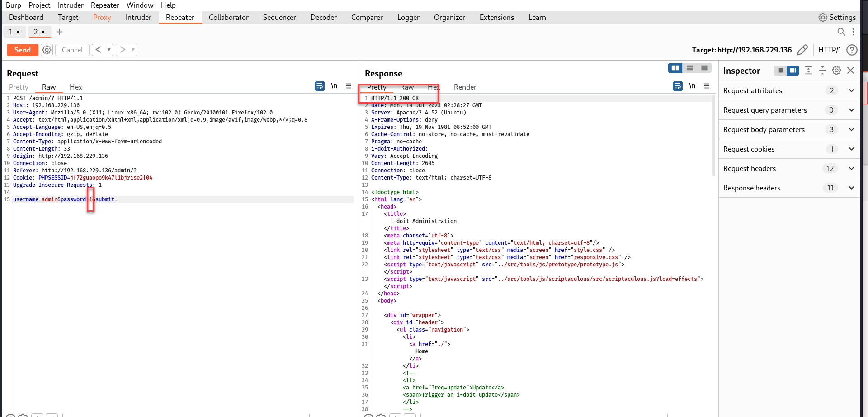Open the back history dropdown arrow
The image size is (868, 417).
tap(109, 50)
